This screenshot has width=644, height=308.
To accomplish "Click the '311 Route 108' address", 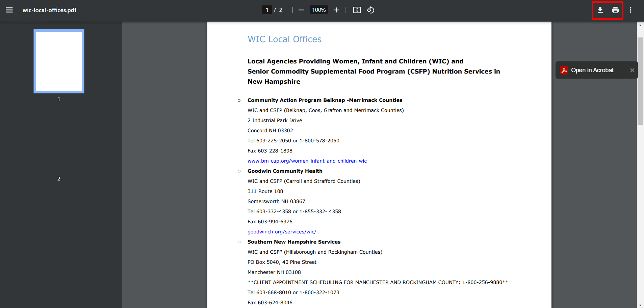I will tap(265, 191).
